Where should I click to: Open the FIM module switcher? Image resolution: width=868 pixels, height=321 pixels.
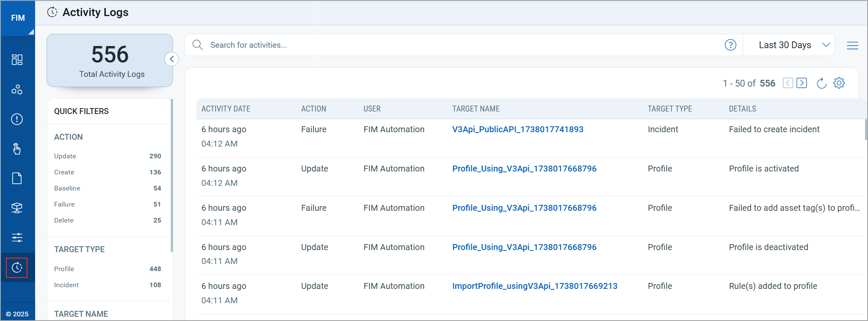point(18,18)
